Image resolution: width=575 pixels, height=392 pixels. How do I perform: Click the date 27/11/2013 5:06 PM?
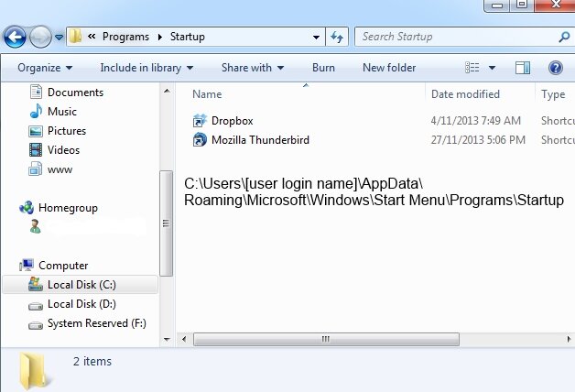[x=478, y=140]
